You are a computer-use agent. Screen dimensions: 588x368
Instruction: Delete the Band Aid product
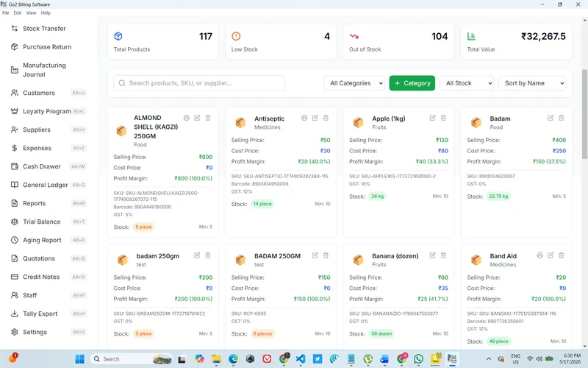click(x=562, y=255)
